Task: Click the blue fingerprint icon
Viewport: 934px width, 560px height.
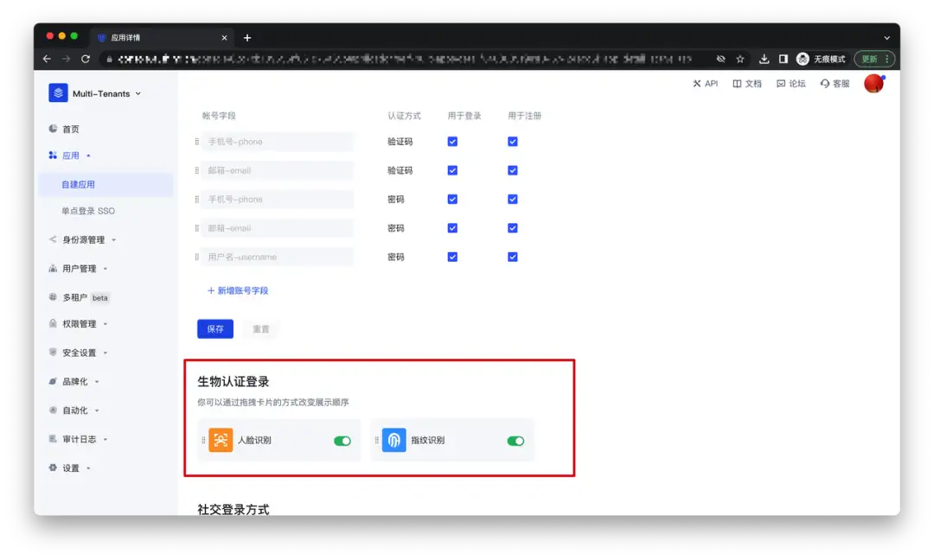Action: (393, 441)
